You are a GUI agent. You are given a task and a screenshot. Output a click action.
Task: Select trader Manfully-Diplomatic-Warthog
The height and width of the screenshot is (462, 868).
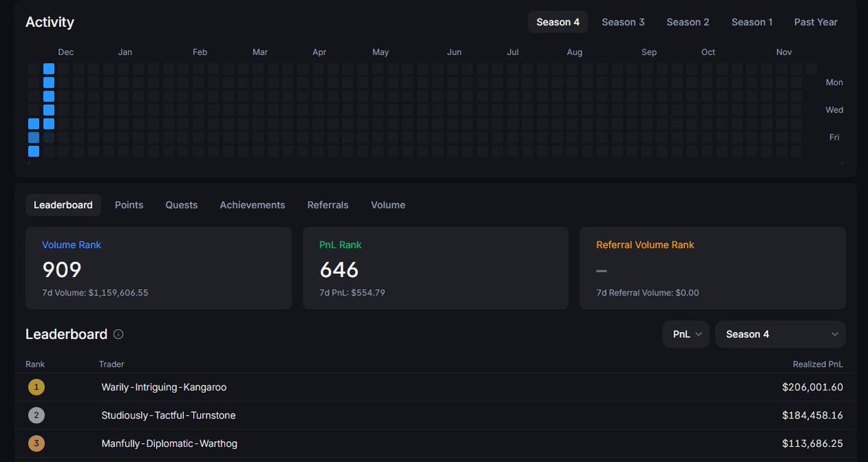point(169,443)
